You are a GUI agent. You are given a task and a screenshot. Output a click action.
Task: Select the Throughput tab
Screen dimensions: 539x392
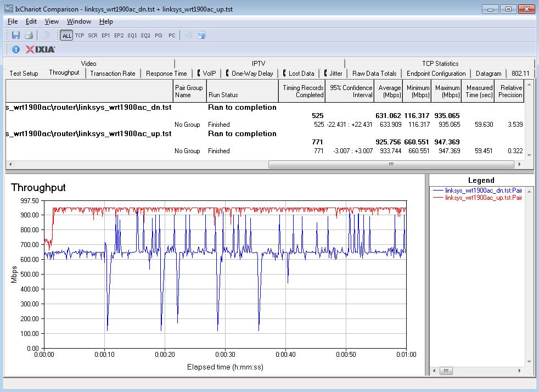(64, 72)
